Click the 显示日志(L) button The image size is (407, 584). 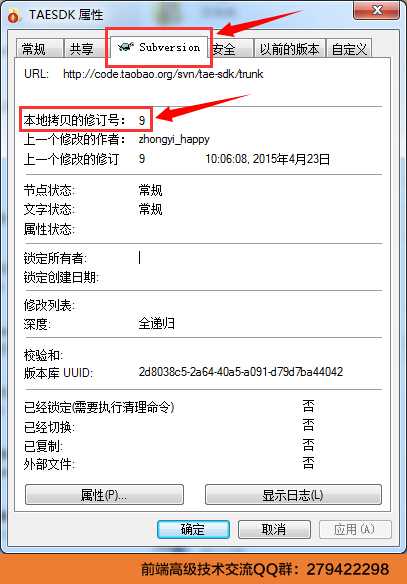coord(293,495)
